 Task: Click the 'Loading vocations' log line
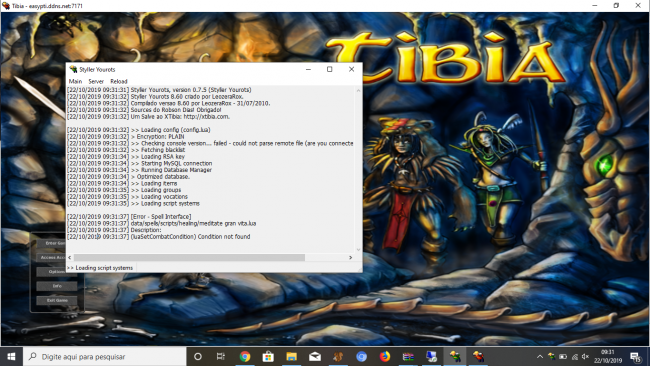[128, 196]
